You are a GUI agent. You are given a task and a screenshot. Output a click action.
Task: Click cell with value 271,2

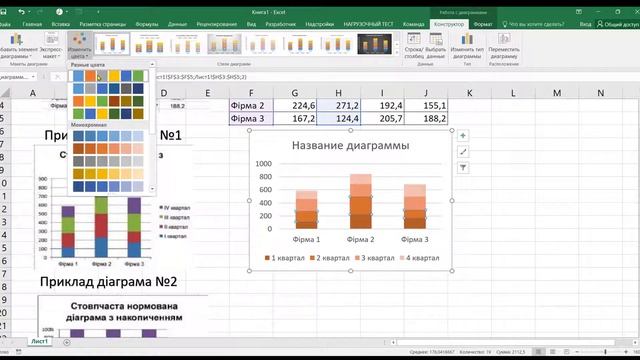(338, 106)
